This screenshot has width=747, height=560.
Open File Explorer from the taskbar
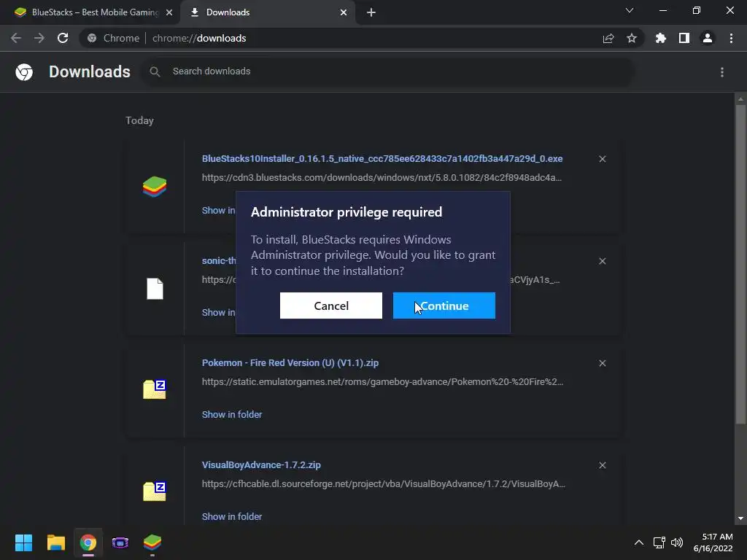[x=55, y=542]
